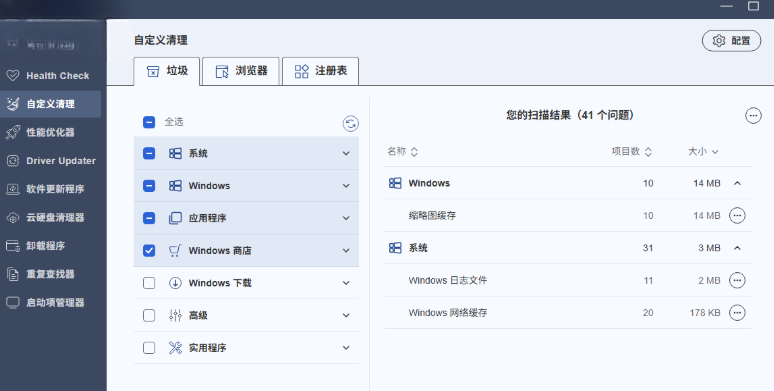The width and height of the screenshot is (774, 391).
Task: Expand the 系统 category chevron
Action: (346, 154)
